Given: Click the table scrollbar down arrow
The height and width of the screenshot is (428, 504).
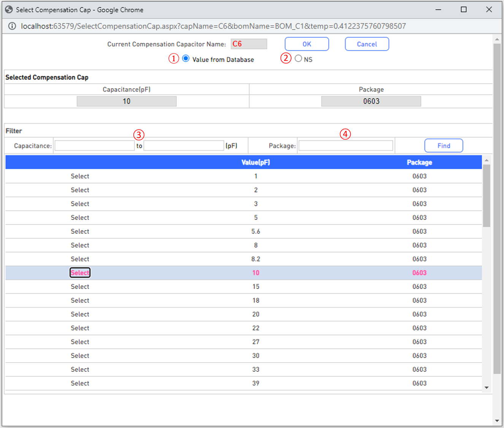Looking at the screenshot, I should tap(487, 387).
